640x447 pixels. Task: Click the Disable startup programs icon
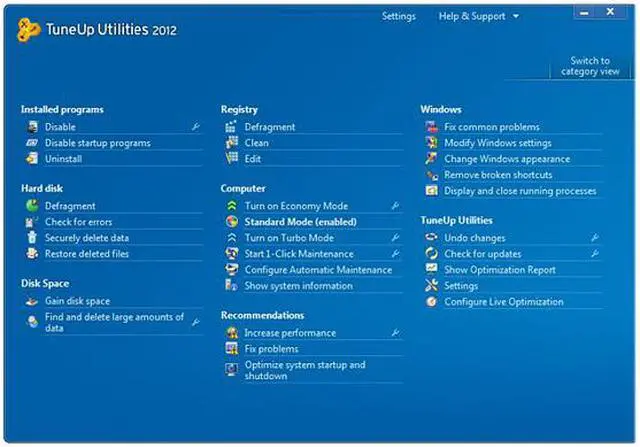(x=32, y=143)
